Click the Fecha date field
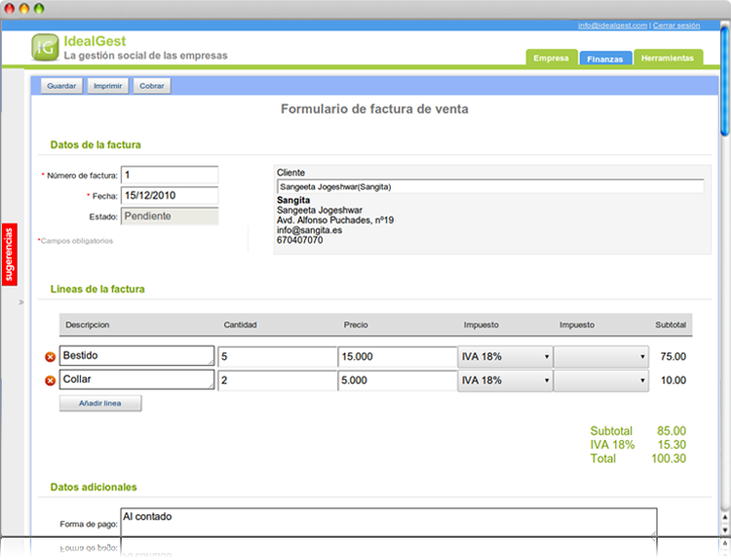 [x=169, y=196]
